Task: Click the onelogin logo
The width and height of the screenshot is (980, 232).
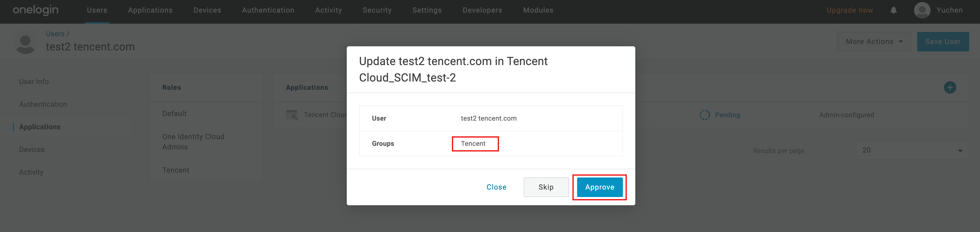Action: (35, 10)
